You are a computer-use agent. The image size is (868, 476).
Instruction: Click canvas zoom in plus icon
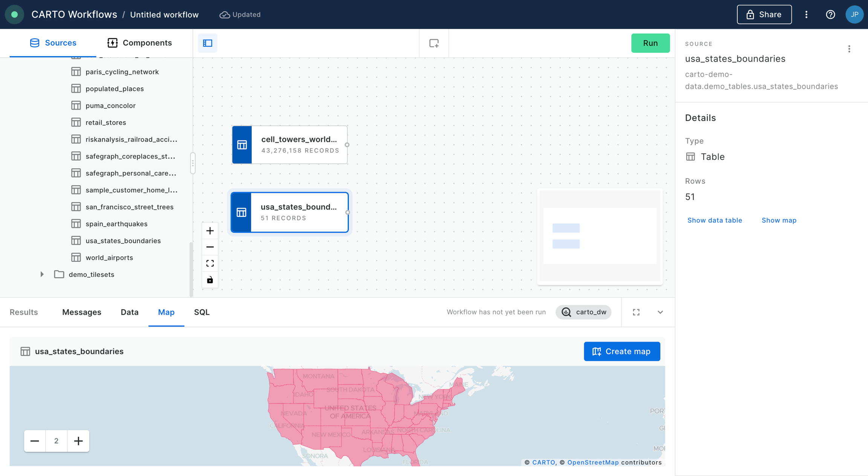coord(210,231)
